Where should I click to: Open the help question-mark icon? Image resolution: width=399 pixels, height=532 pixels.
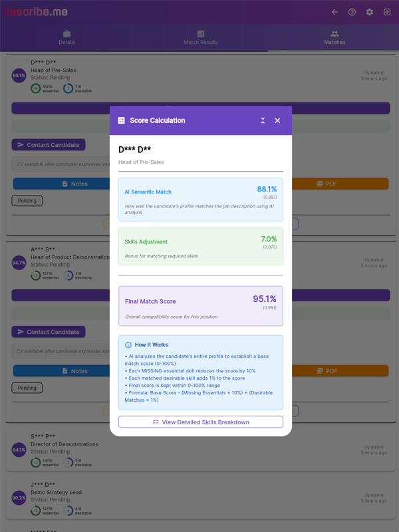coord(352,11)
